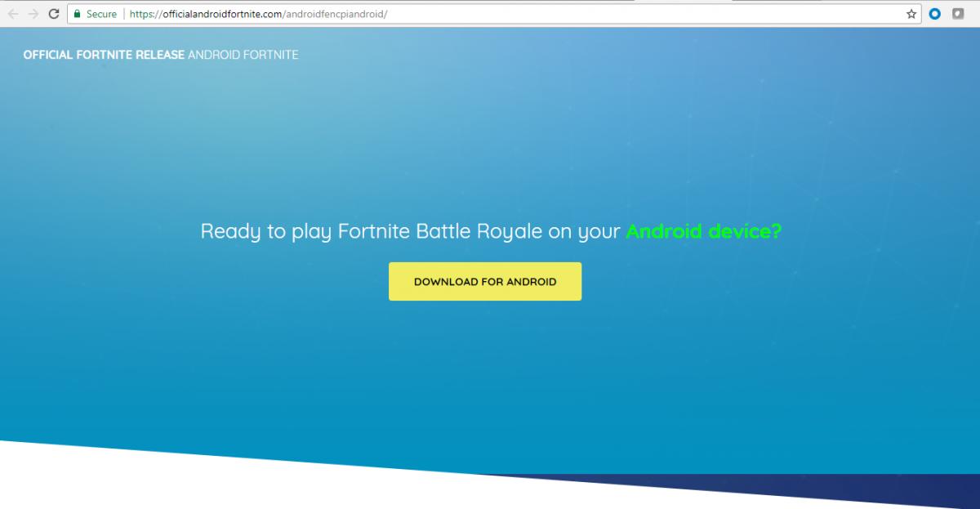980x509 pixels.
Task: Click the OFFICIAL FORTNITE RELEASE header text
Action: (x=104, y=55)
